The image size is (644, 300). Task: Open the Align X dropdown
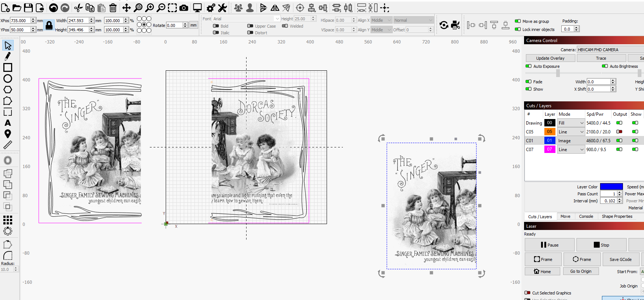point(381,20)
